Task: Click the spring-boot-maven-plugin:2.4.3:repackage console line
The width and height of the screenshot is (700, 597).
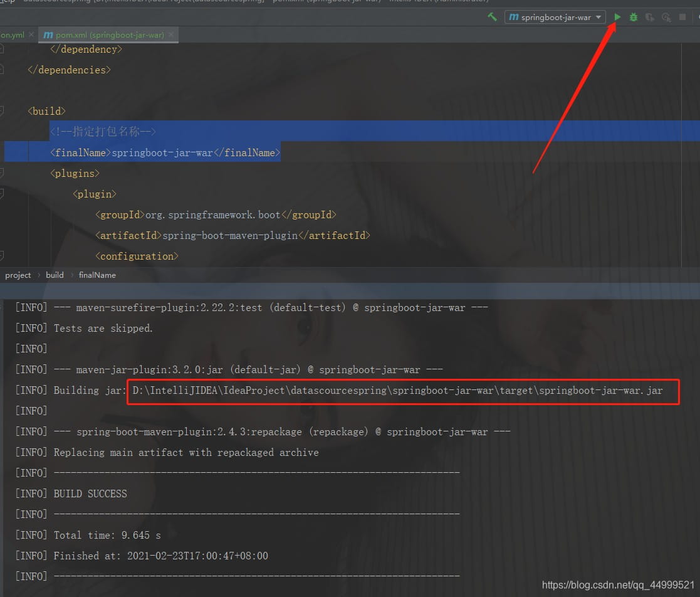Action: (x=282, y=432)
